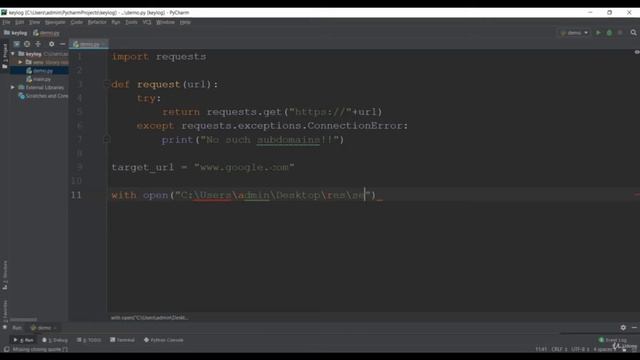640x360 pixels.
Task: Close the demo.py editor tab
Action: 104,44
